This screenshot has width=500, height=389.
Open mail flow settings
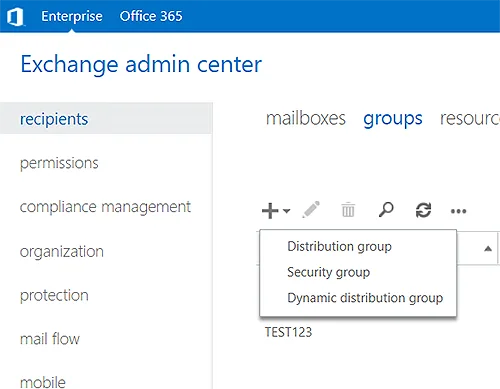(50, 339)
